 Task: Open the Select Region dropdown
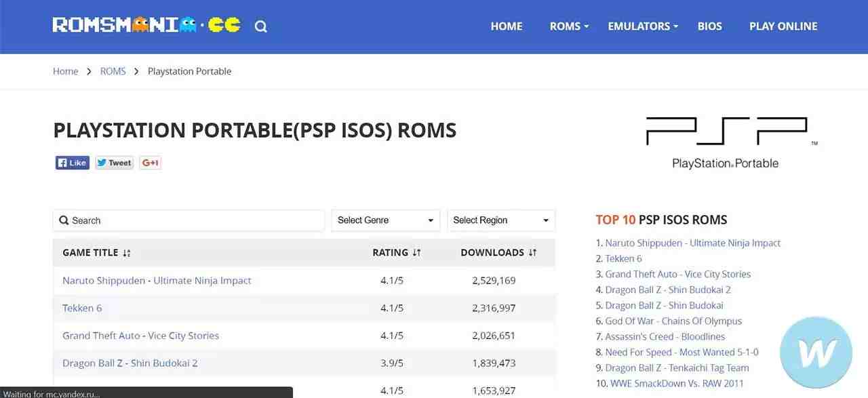pyautogui.click(x=501, y=220)
